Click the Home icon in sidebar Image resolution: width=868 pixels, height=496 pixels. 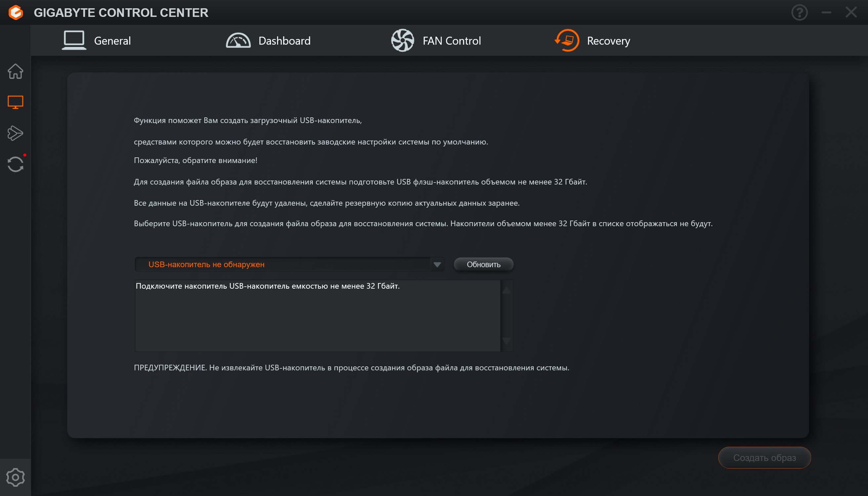pos(15,71)
